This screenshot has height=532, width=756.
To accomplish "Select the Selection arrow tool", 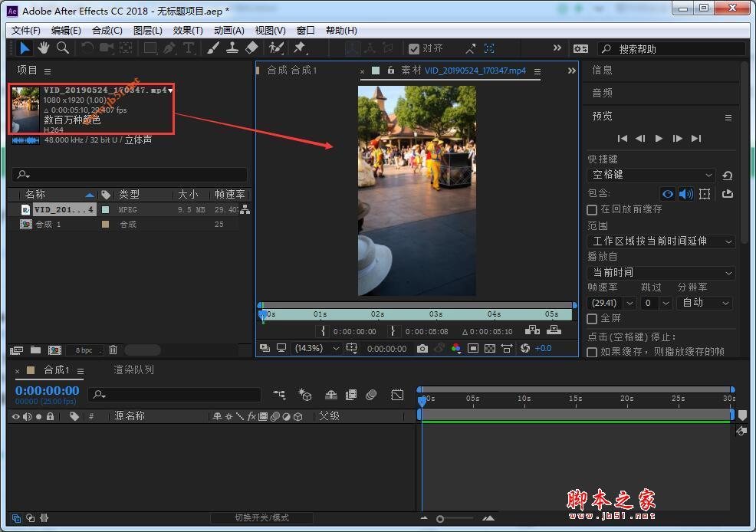I will click(24, 48).
